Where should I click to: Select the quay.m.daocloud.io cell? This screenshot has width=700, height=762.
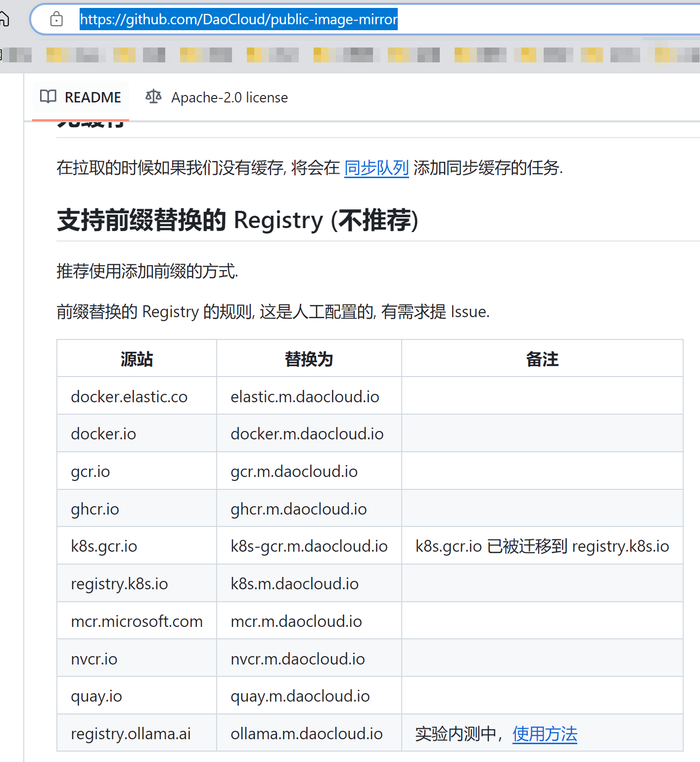click(x=309, y=696)
